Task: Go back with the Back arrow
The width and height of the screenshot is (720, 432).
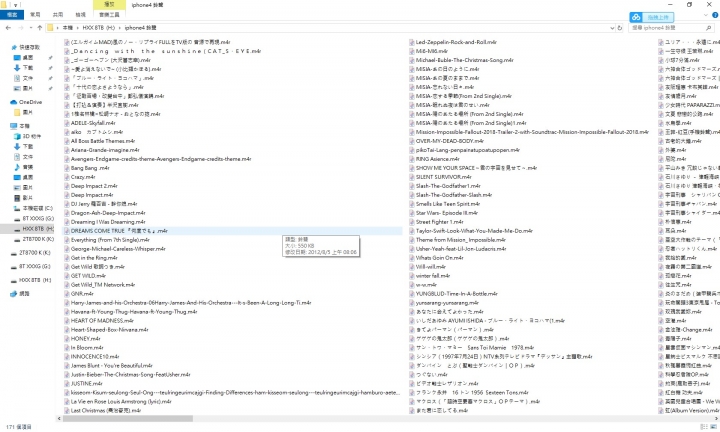Action: pyautogui.click(x=8, y=28)
